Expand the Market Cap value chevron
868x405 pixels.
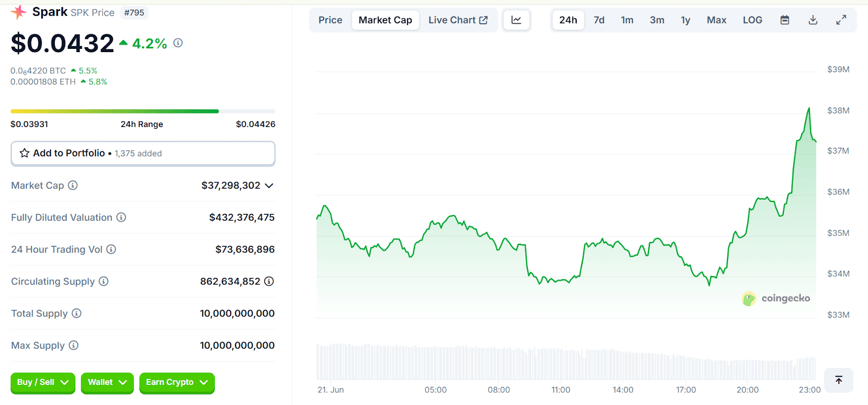(269, 186)
